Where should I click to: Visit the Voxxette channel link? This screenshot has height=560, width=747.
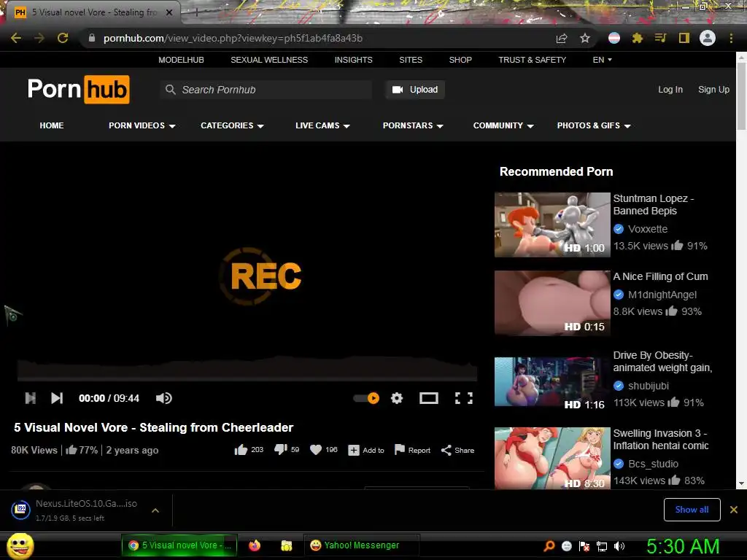648,229
